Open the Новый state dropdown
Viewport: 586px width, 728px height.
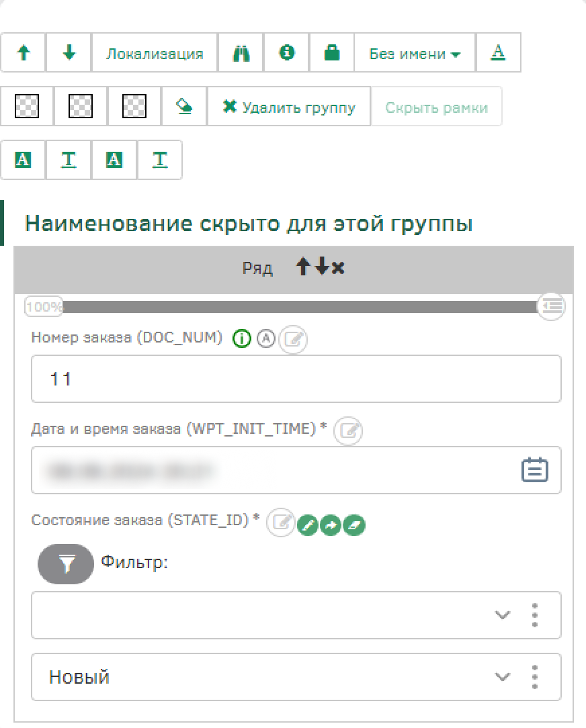pos(502,677)
